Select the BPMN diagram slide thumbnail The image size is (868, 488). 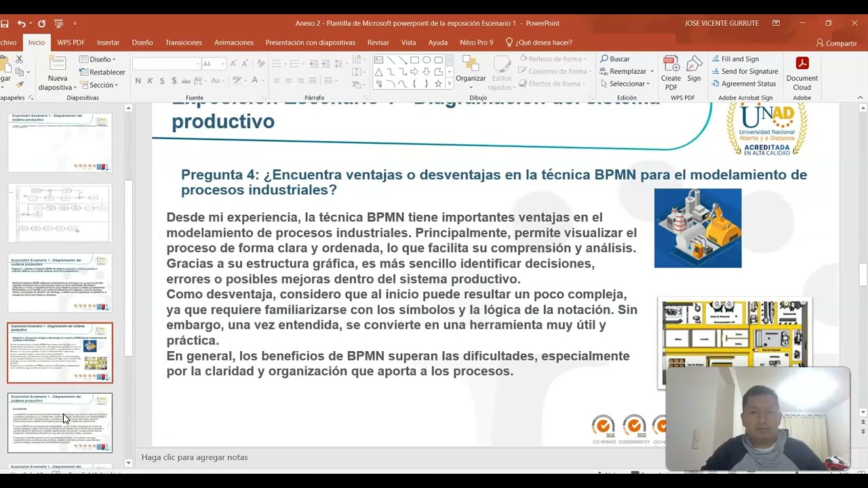click(60, 213)
